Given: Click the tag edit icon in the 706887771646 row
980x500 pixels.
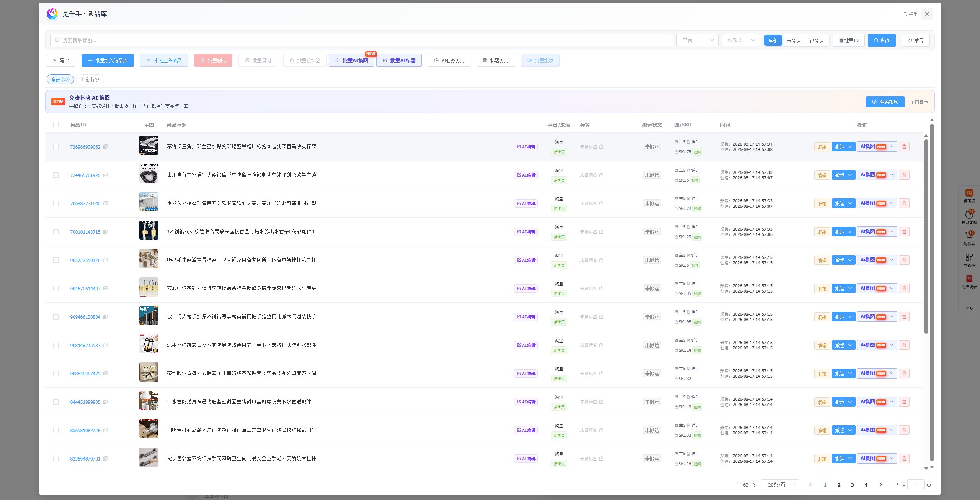Looking at the screenshot, I should 601,203.
